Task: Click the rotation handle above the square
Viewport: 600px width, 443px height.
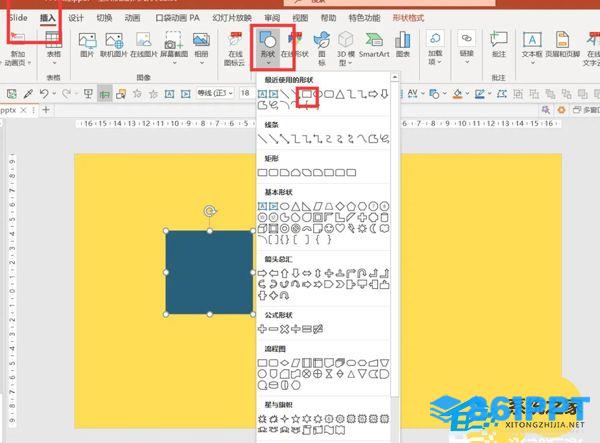Action: coord(210,211)
